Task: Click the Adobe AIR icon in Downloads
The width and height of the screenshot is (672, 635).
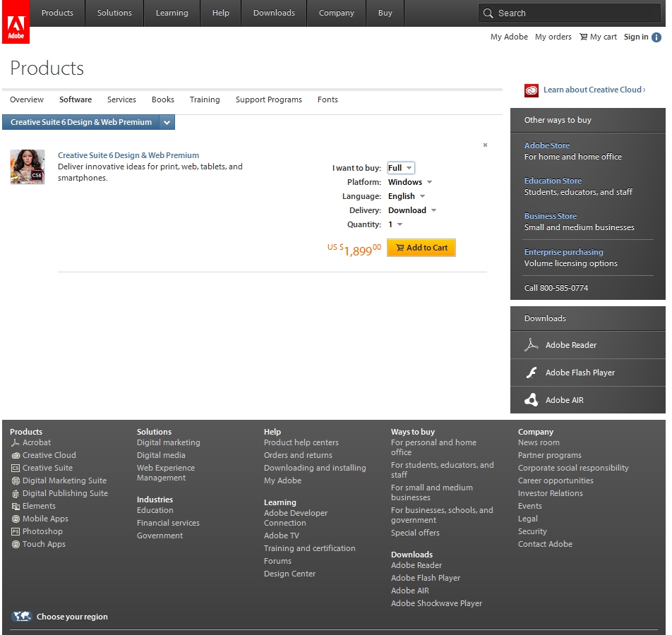Action: pos(531,400)
